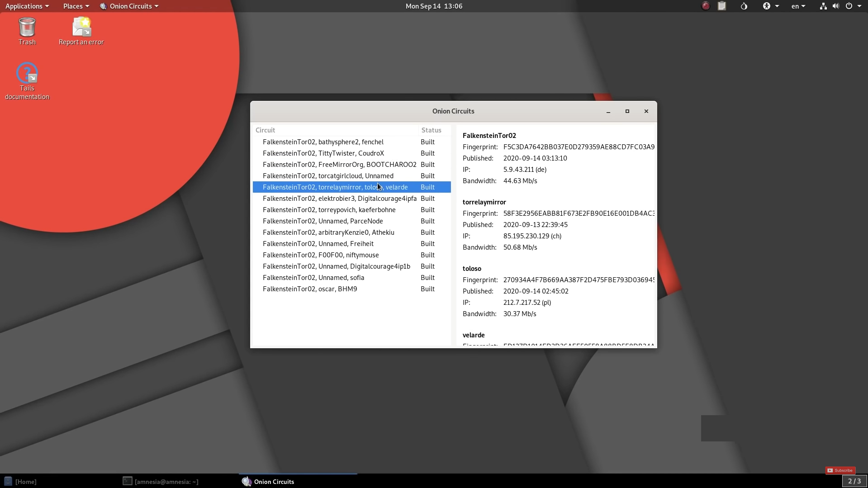This screenshot has height=488, width=868.
Task: Select circuit with Unnamed, sofia
Action: point(351,278)
